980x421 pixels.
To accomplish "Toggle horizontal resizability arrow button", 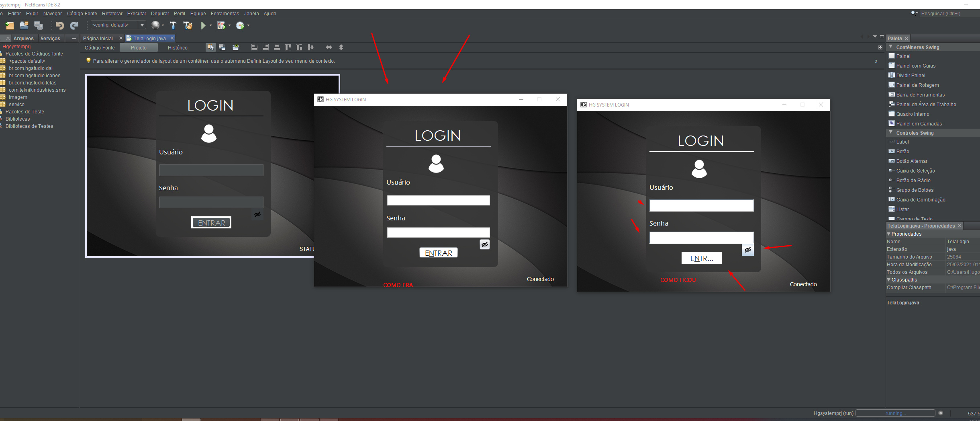I will pos(329,47).
